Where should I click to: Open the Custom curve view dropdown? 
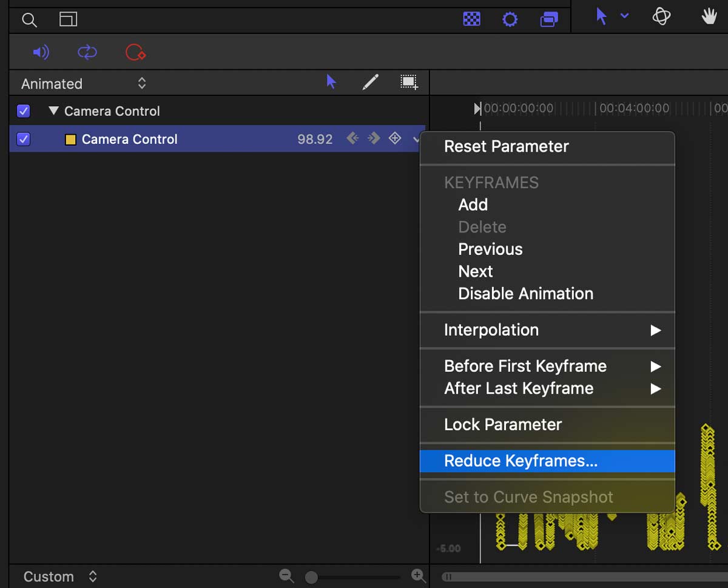click(60, 576)
